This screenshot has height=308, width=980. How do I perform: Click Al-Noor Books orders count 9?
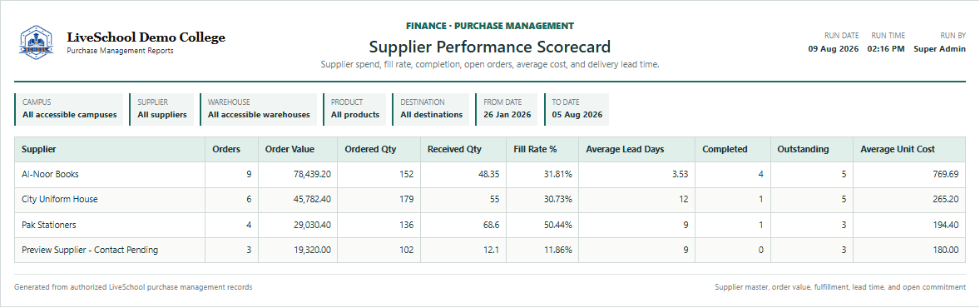pyautogui.click(x=249, y=175)
